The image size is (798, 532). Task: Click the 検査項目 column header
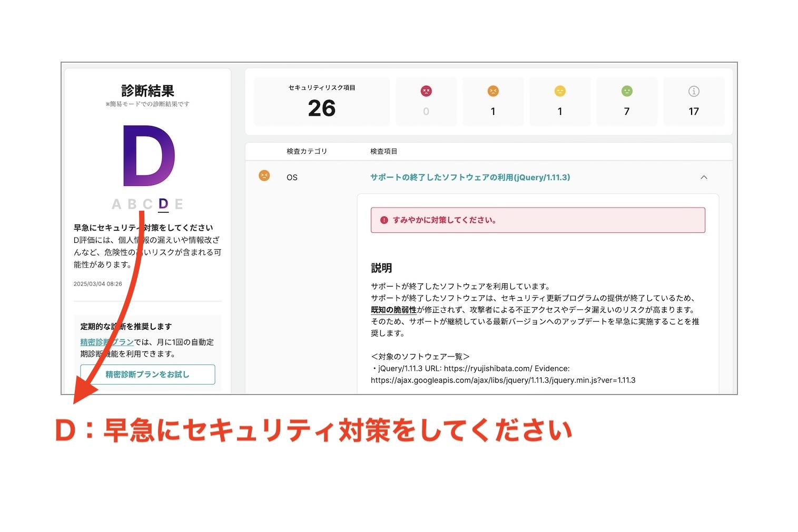click(x=383, y=151)
